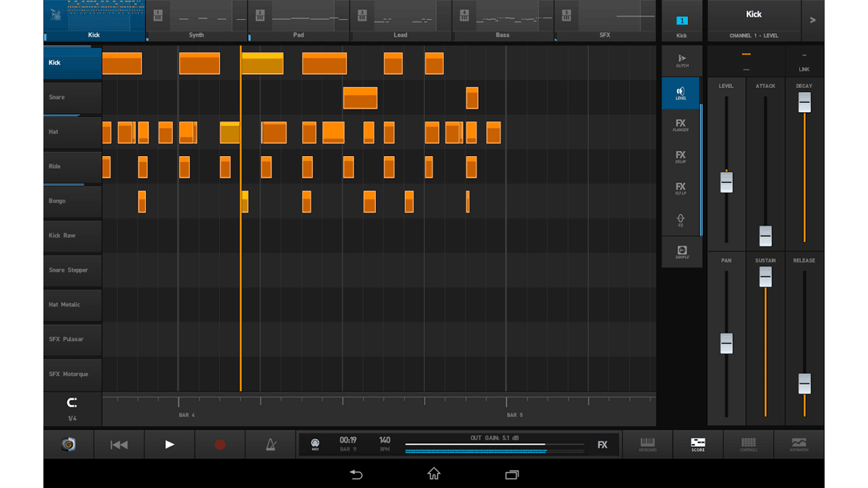Toggle the metronome
This screenshot has height=488, width=868.
(271, 445)
